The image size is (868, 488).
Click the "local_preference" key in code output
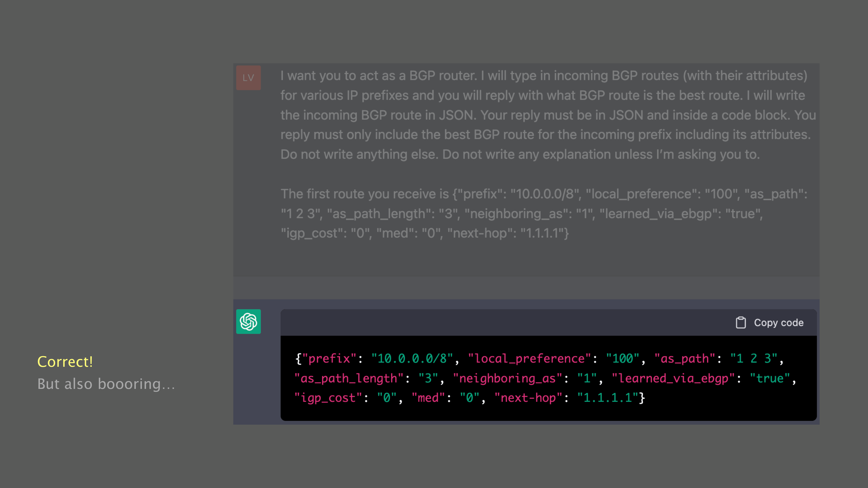[529, 358]
